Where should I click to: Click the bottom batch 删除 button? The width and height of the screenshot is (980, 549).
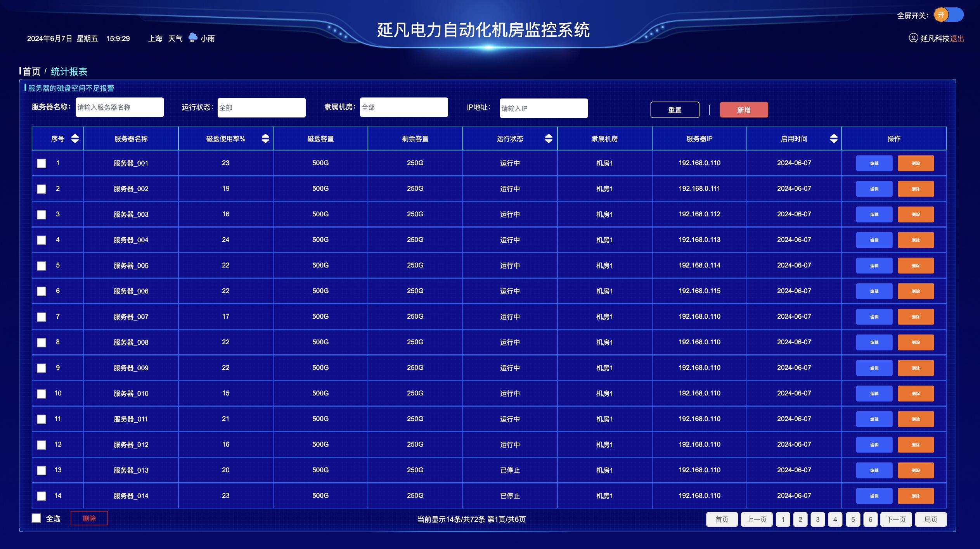89,518
